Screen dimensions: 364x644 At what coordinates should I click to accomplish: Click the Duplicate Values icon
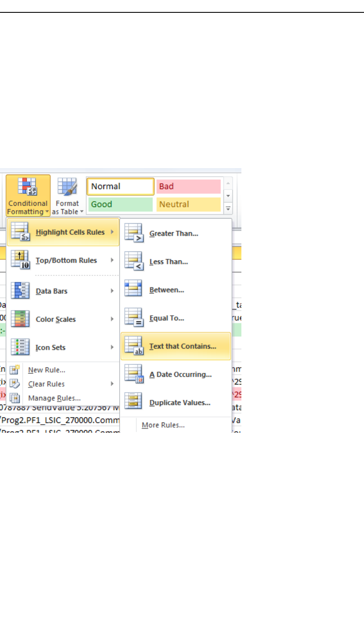tap(133, 401)
